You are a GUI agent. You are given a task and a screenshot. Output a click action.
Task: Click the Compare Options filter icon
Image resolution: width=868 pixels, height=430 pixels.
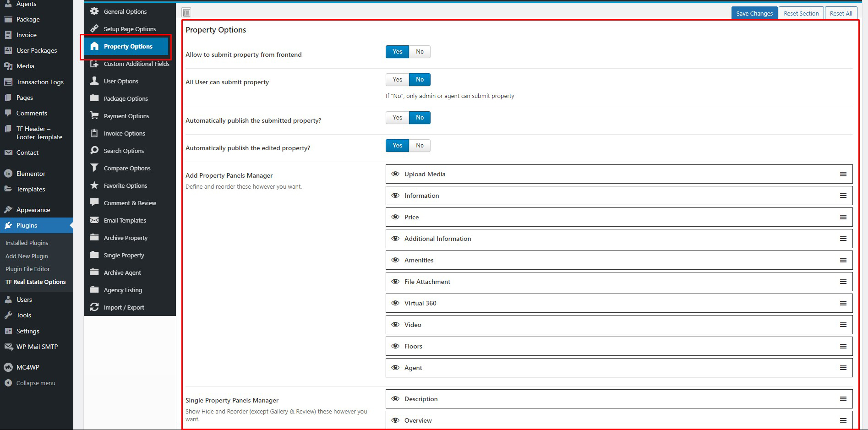click(94, 168)
